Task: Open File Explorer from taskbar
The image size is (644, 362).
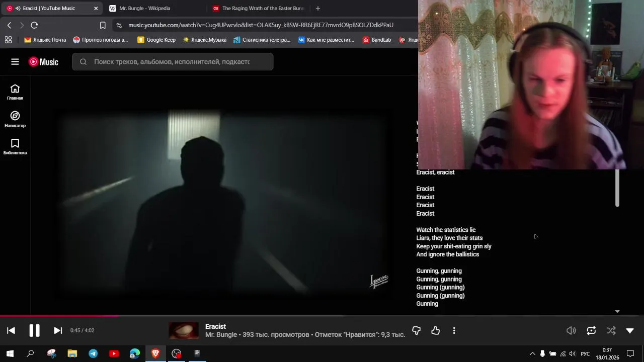Action: tap(72, 353)
